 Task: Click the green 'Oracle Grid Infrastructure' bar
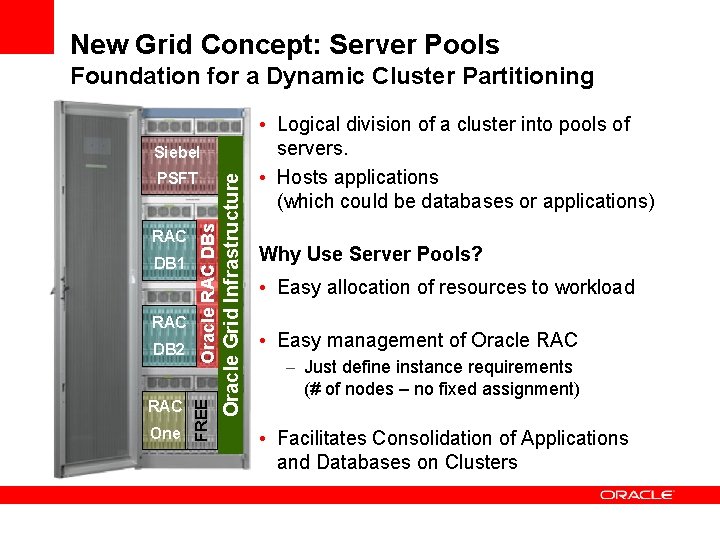pos(230,295)
